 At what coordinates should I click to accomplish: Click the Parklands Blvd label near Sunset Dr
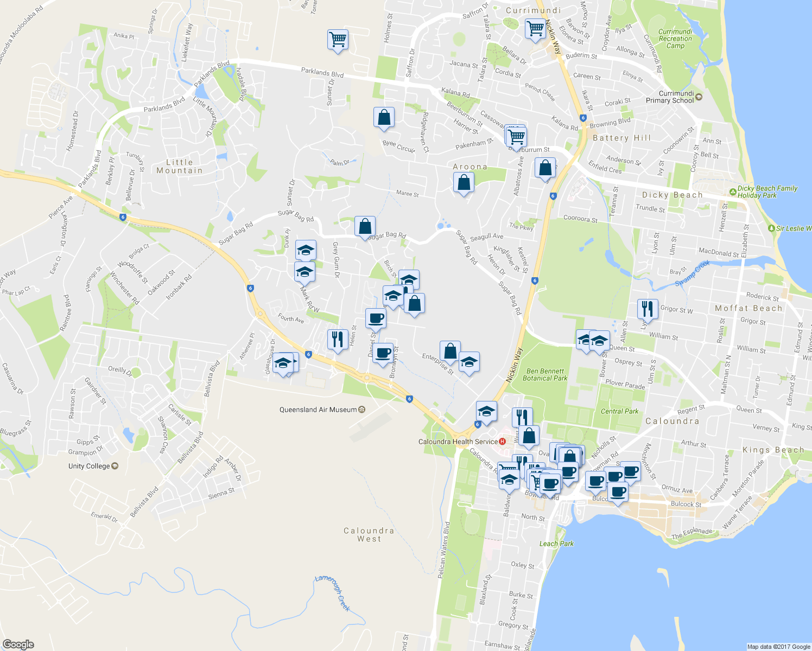(x=322, y=72)
